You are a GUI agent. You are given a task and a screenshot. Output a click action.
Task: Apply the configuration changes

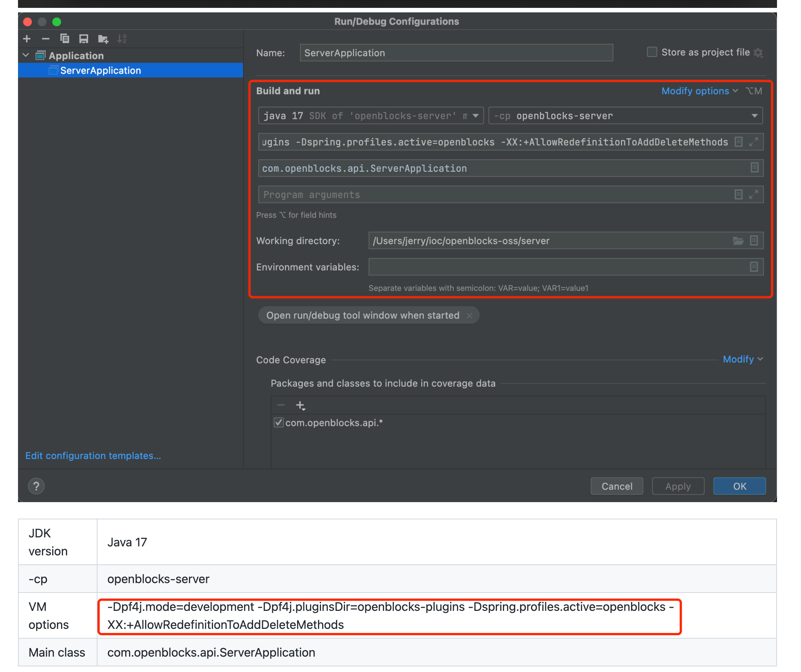(x=678, y=486)
